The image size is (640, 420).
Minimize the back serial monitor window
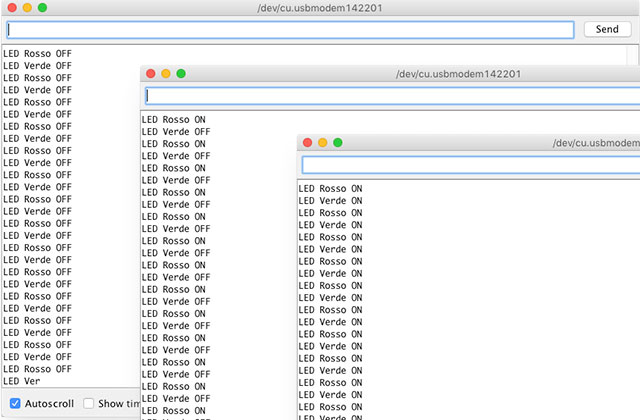click(x=26, y=8)
